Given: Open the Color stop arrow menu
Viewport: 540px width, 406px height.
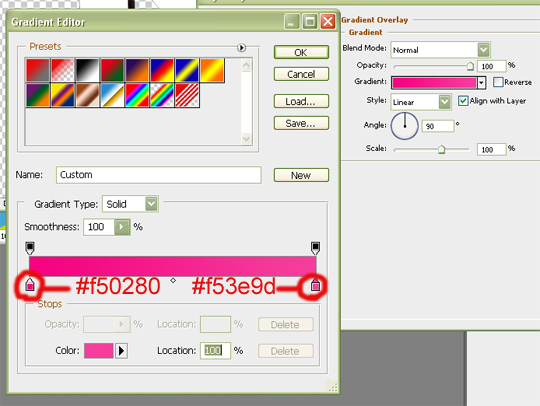Looking at the screenshot, I should coord(121,351).
